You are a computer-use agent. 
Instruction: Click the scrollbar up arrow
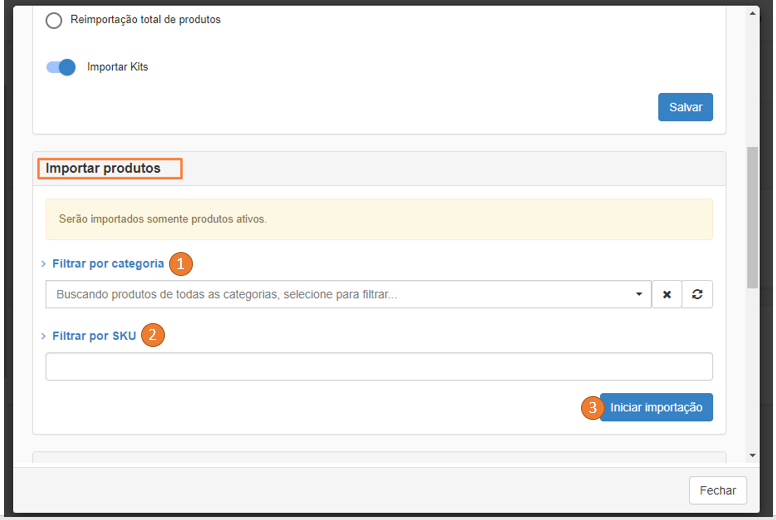click(x=752, y=12)
